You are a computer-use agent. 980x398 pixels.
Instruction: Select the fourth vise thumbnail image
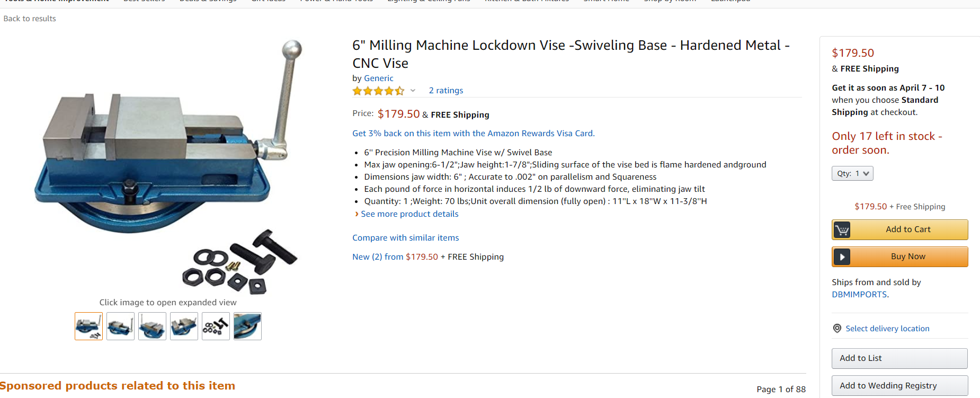[x=184, y=326]
